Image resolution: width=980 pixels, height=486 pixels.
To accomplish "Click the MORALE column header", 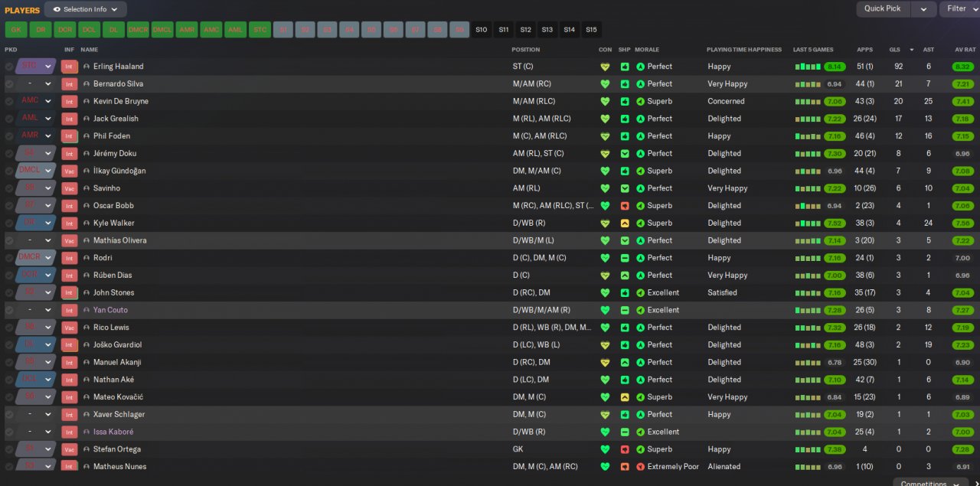I will pyautogui.click(x=647, y=50).
